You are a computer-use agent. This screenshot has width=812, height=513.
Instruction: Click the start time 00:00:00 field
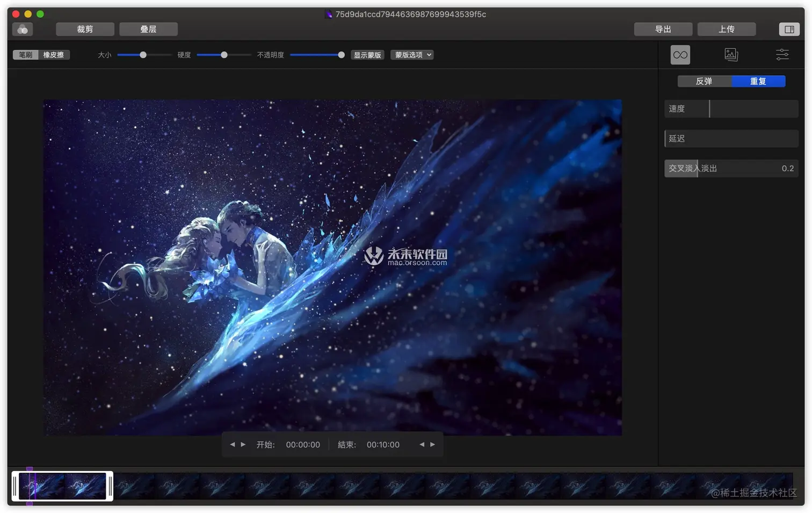[x=303, y=445]
